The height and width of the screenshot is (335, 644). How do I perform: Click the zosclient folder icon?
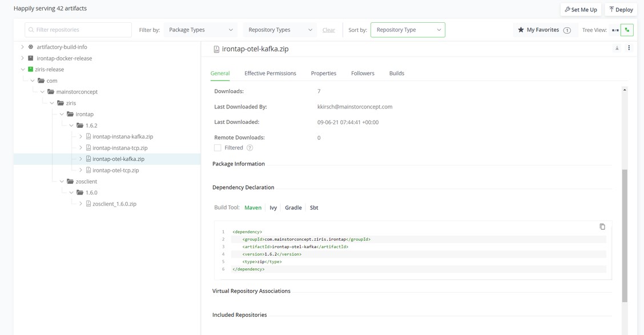70,181
